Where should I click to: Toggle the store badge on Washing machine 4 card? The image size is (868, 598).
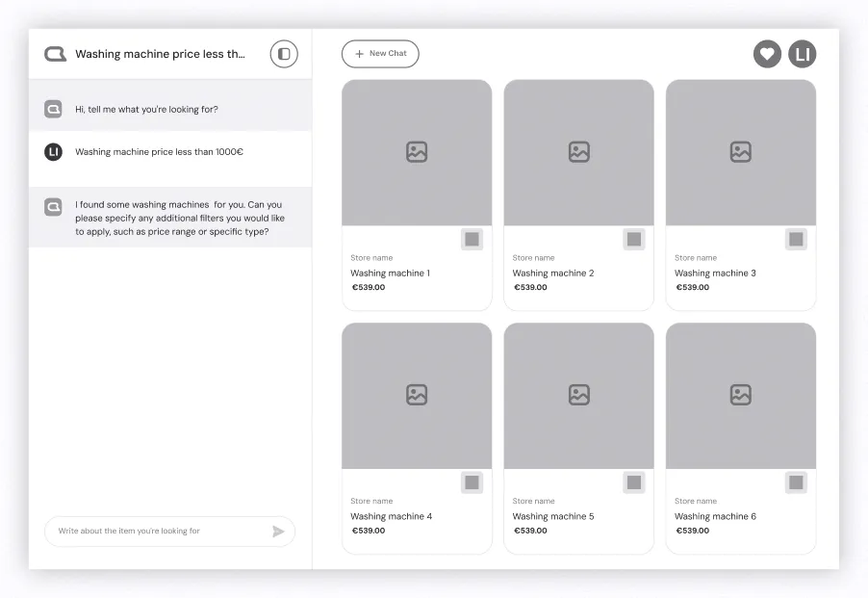click(472, 482)
